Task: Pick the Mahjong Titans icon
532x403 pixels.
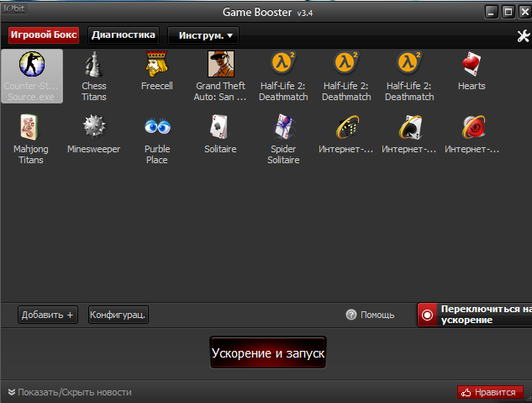Action: (x=31, y=127)
